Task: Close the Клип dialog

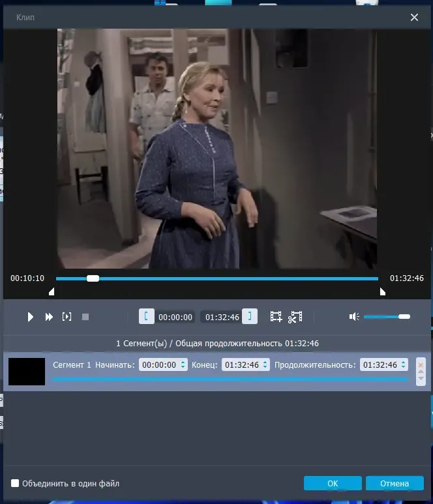Action: [414, 18]
